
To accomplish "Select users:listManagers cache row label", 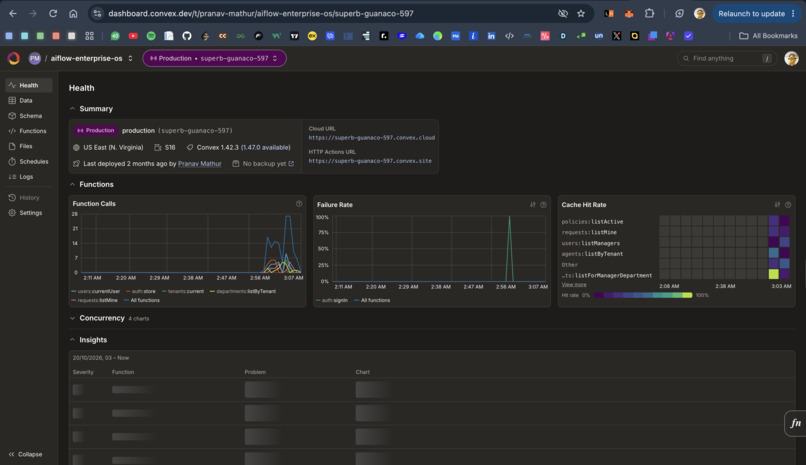I will (x=591, y=244).
